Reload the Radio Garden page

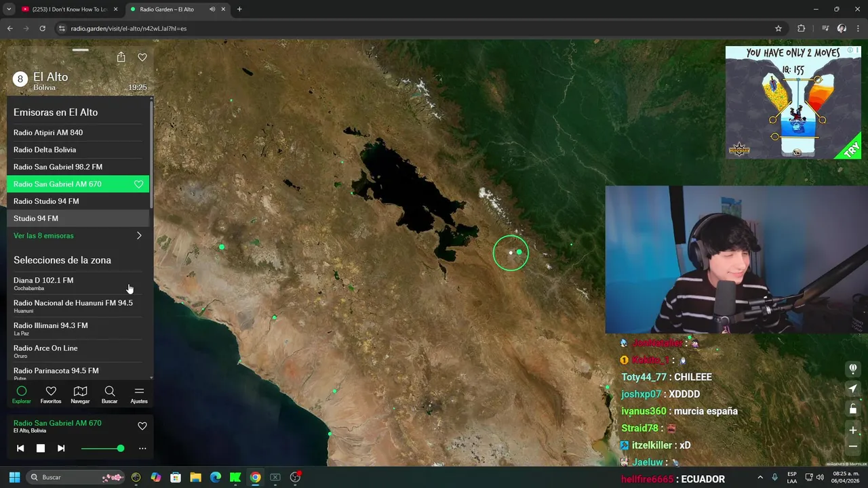coord(42,28)
